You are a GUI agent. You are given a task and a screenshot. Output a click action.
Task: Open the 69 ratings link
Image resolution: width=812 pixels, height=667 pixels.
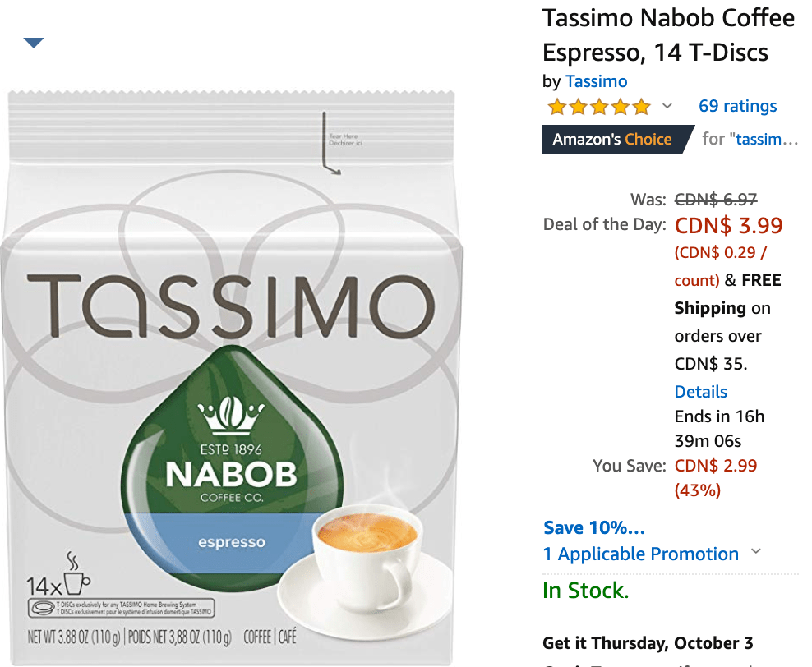(x=737, y=106)
